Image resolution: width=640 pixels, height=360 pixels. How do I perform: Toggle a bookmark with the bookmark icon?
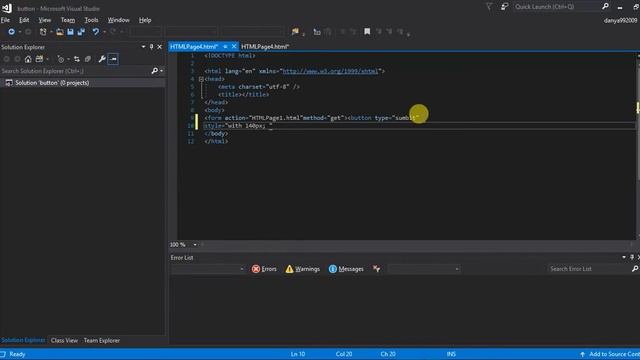[367, 31]
